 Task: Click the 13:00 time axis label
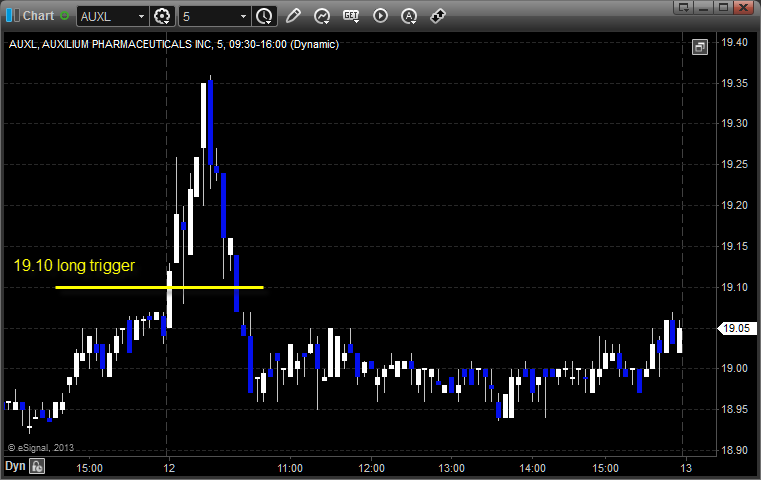[451, 468]
